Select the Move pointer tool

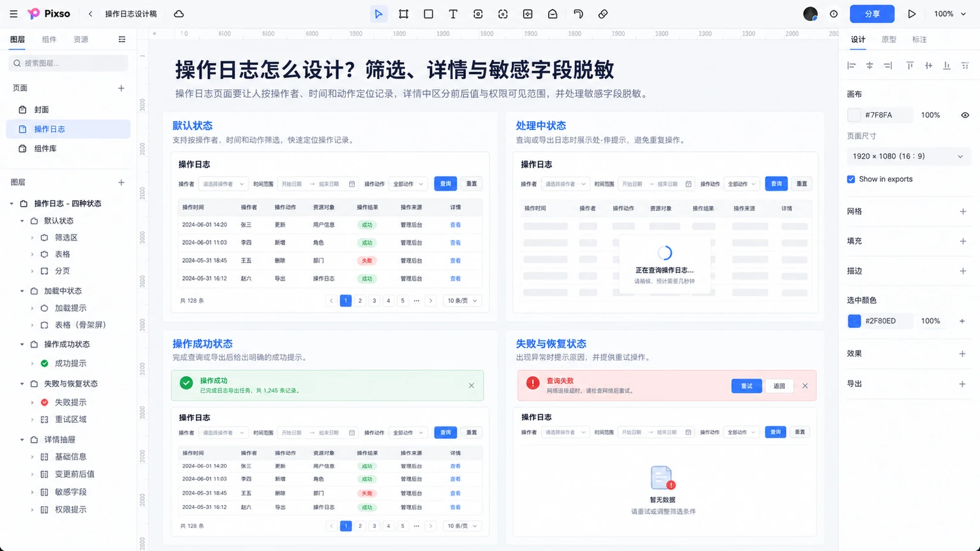click(378, 14)
